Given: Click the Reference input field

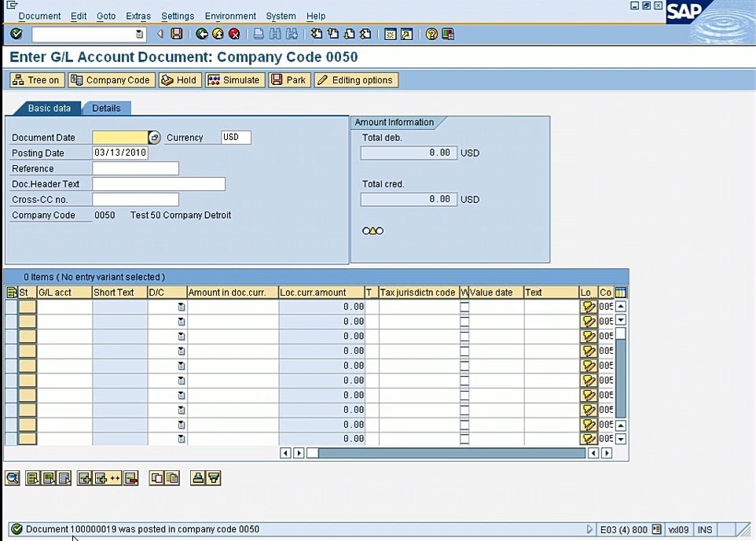Looking at the screenshot, I should coord(135,168).
